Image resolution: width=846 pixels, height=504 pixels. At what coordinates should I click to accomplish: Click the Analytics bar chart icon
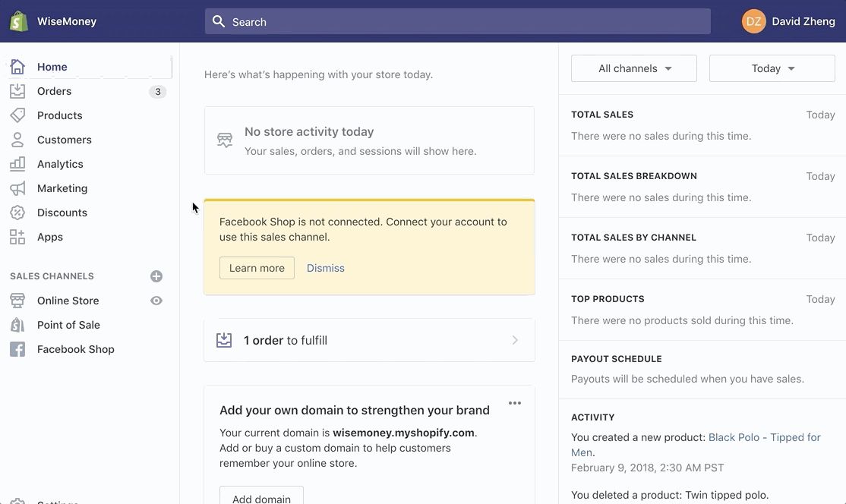(17, 164)
